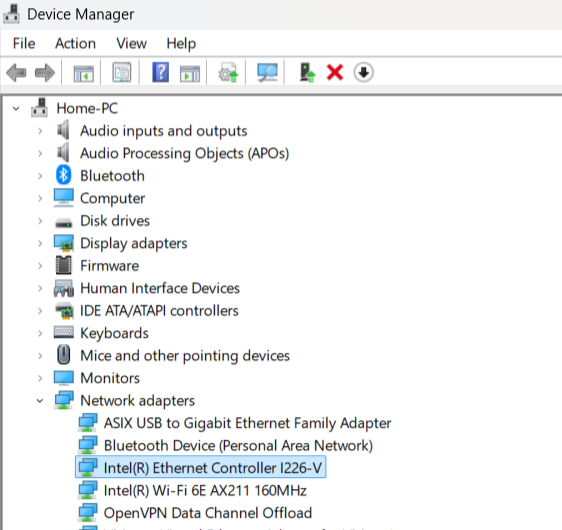Screen dimensions: 562x530
Task: Click the red X Uninstall device icon
Action: 335,72
